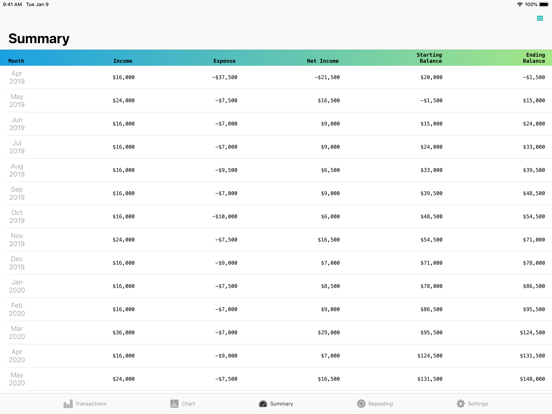
Task: Click the Month column header
Action: 16,61
